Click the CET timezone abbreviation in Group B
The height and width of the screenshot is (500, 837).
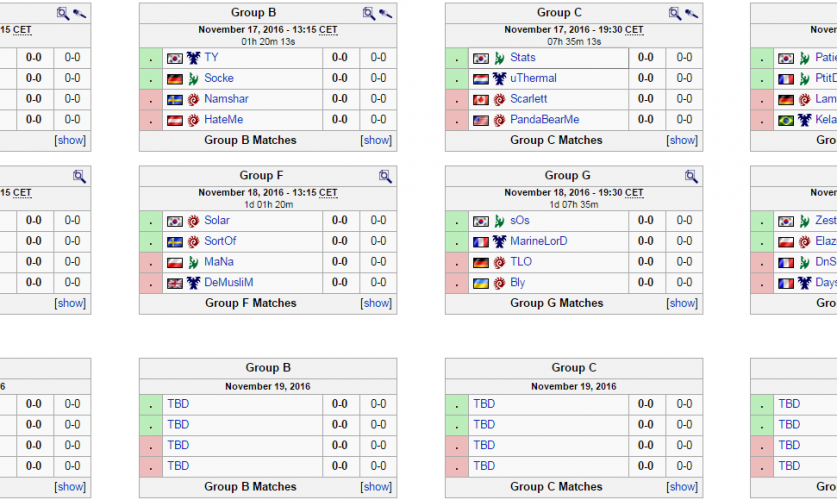(x=328, y=30)
